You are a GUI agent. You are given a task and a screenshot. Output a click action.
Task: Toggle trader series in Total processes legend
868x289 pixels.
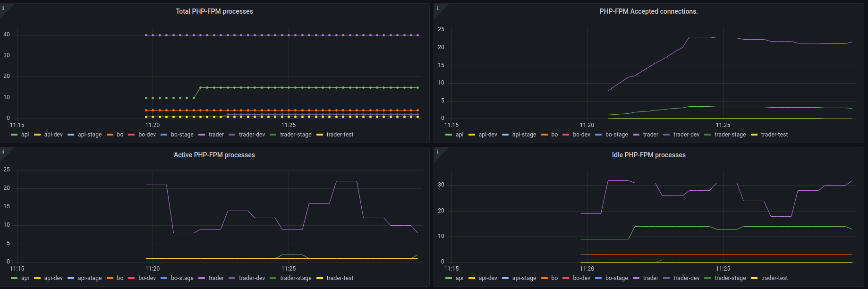click(x=216, y=135)
